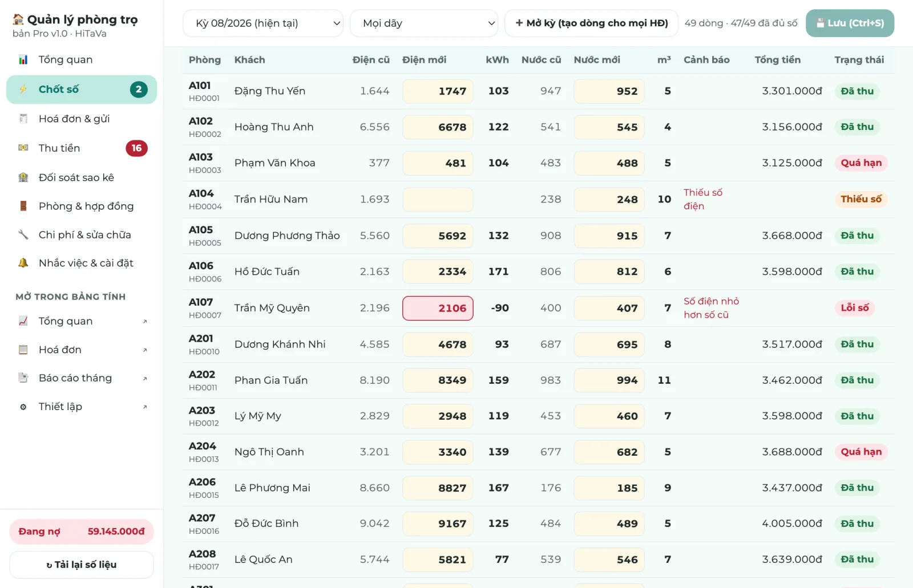The height and width of the screenshot is (588, 913).
Task: Go to Hoá đơn & gửi section
Action: pos(82,119)
